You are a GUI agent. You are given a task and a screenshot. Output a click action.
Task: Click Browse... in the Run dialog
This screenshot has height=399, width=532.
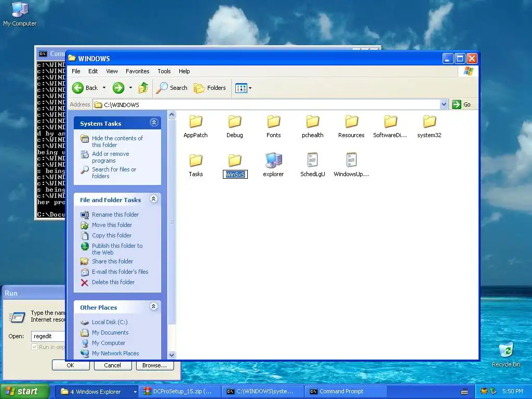155,365
